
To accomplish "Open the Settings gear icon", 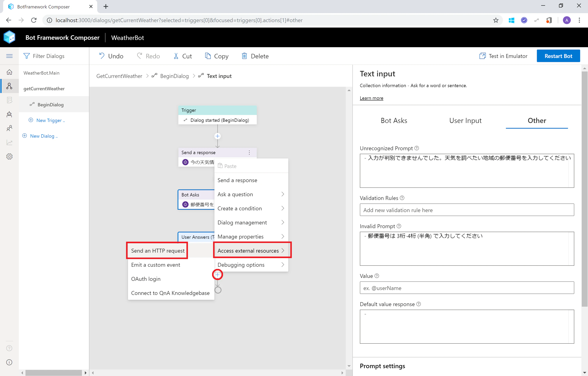I will (x=9, y=156).
